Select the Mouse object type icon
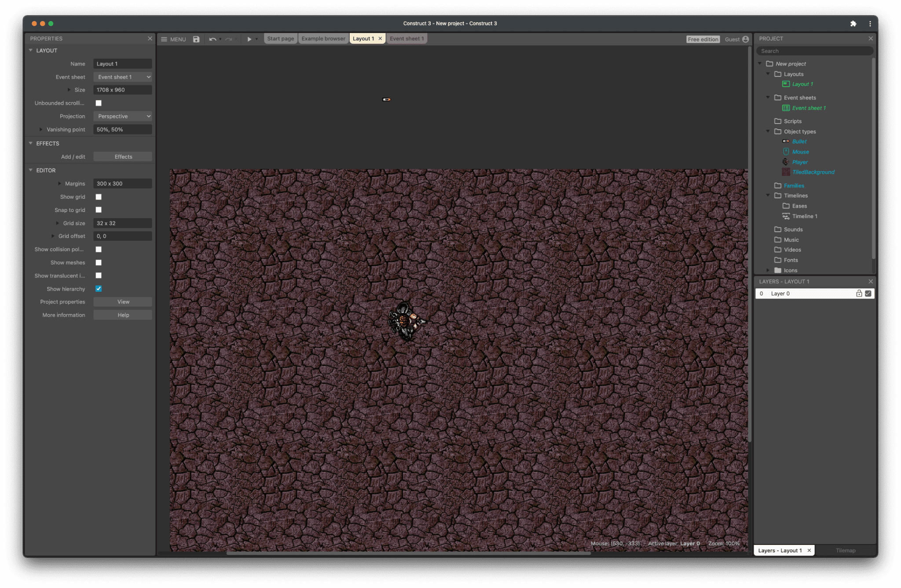This screenshot has height=588, width=901. pos(785,152)
